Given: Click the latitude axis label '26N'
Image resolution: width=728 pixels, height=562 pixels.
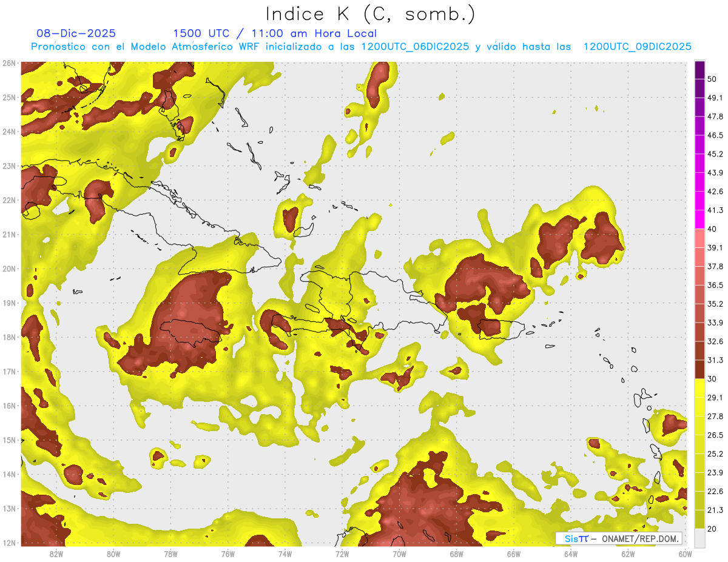Looking at the screenshot, I should coord(9,63).
